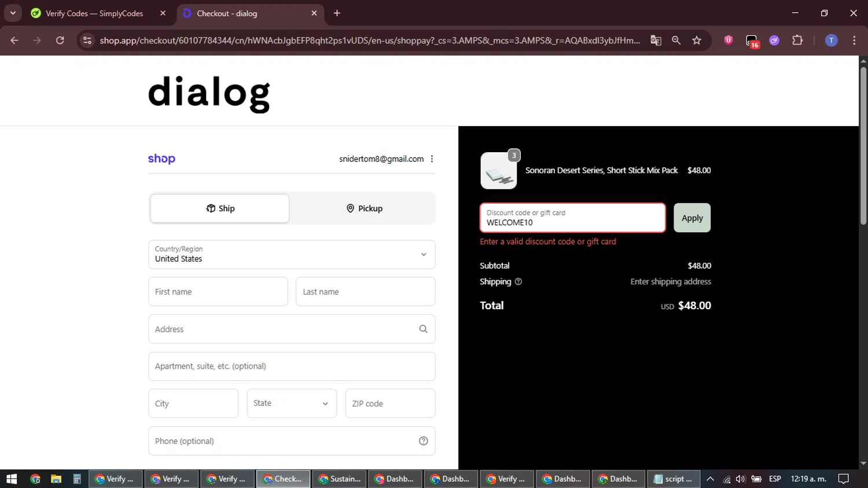Focus Apartment, suite, etc. field
Screen dimensions: 868x488
click(x=292, y=366)
